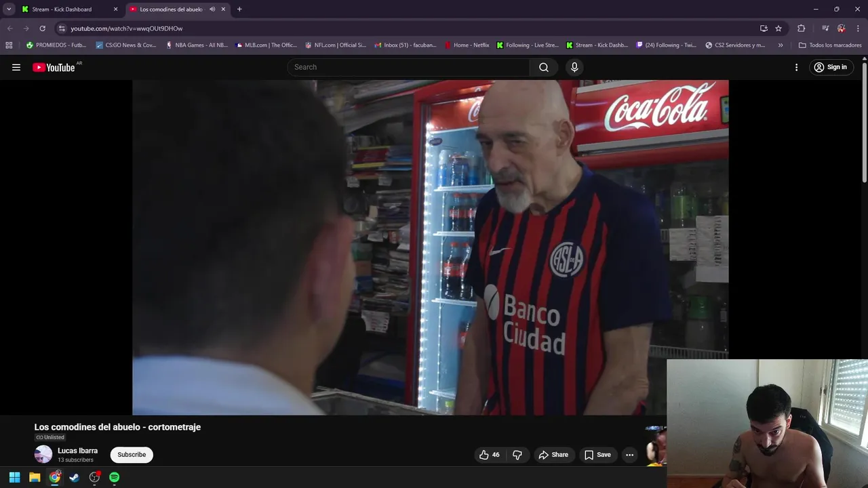The height and width of the screenshot is (488, 868).
Task: Open Todos los marcadores folder
Action: [x=830, y=45]
